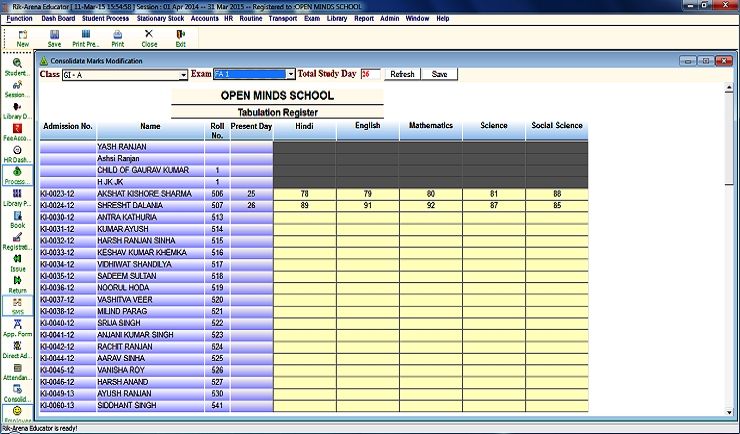Select Antra Kathuria's Hindi marks cell
This screenshot has height=434, width=740.
tap(303, 217)
